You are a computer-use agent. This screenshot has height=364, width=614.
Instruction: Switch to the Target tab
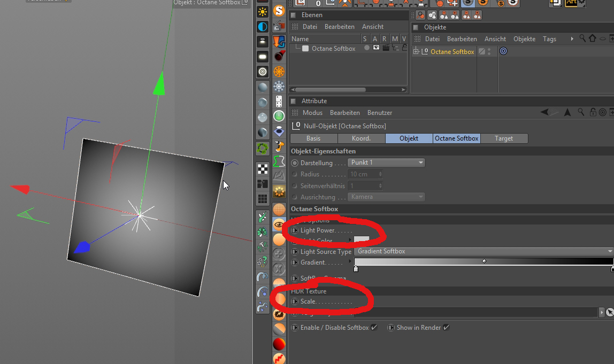point(504,138)
